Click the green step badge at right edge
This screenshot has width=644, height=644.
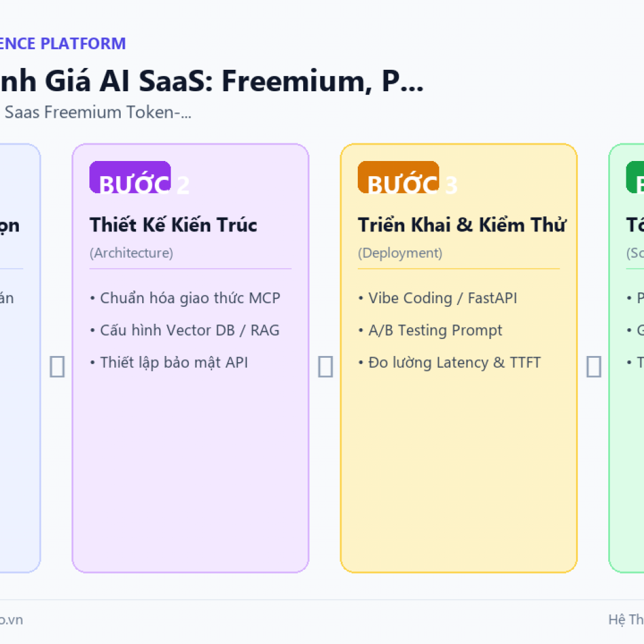tap(635, 177)
